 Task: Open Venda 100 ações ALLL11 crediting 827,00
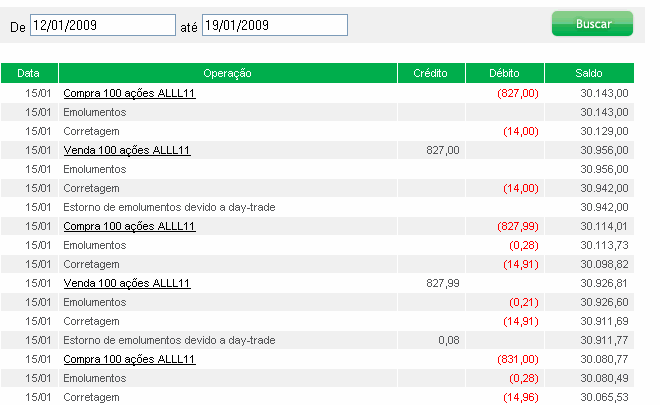coord(127,150)
